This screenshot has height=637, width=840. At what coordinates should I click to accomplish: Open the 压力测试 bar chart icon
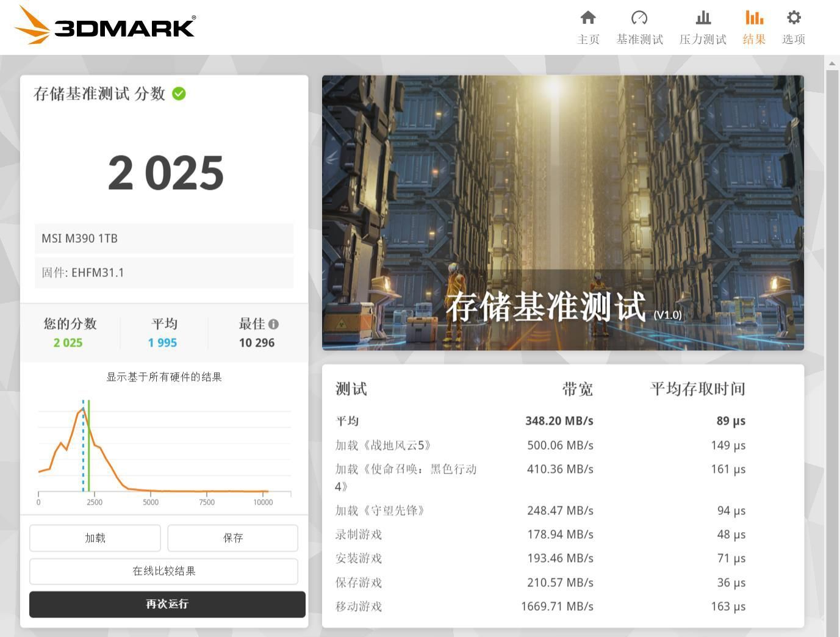pos(702,18)
